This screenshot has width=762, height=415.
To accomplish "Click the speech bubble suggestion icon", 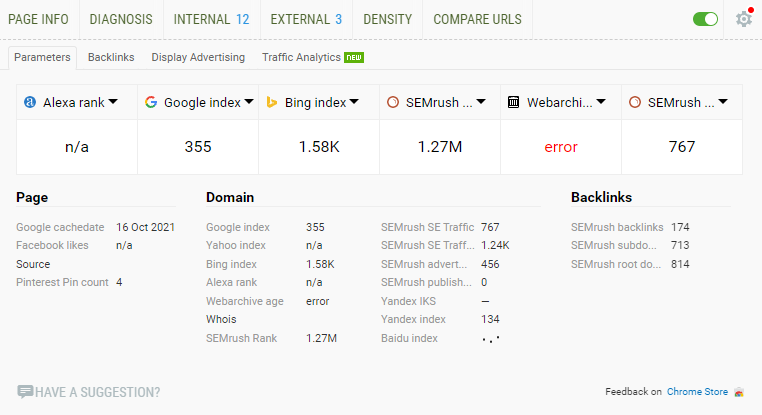I will click(25, 392).
